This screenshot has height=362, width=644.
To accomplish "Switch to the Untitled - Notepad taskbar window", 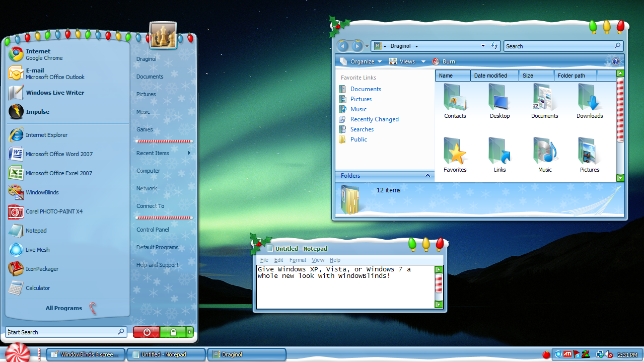I will click(x=166, y=354).
